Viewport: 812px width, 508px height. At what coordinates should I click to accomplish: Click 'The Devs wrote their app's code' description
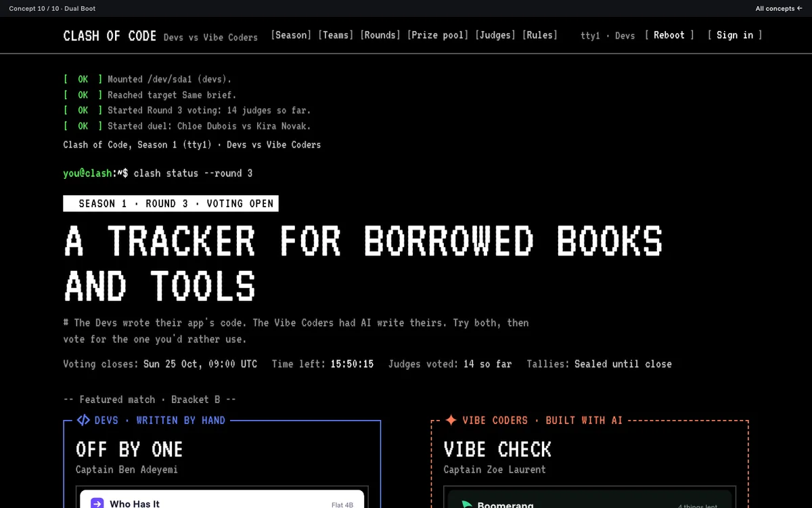point(296,331)
